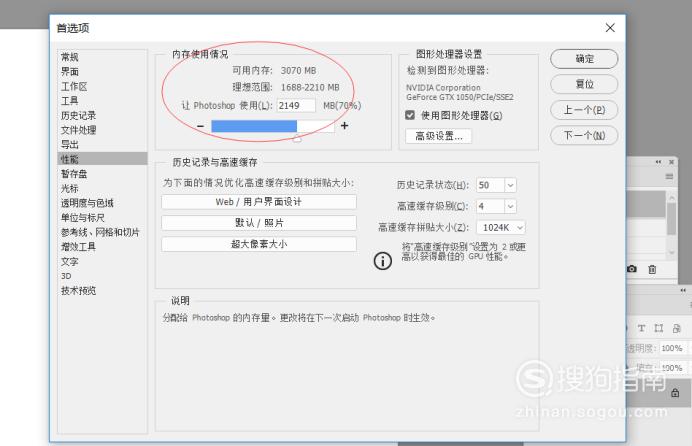
Task: Click the blue memory usage slider bar
Action: click(x=254, y=126)
